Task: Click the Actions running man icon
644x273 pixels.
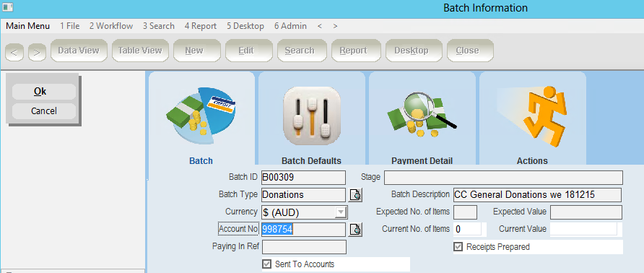Action: click(x=533, y=114)
